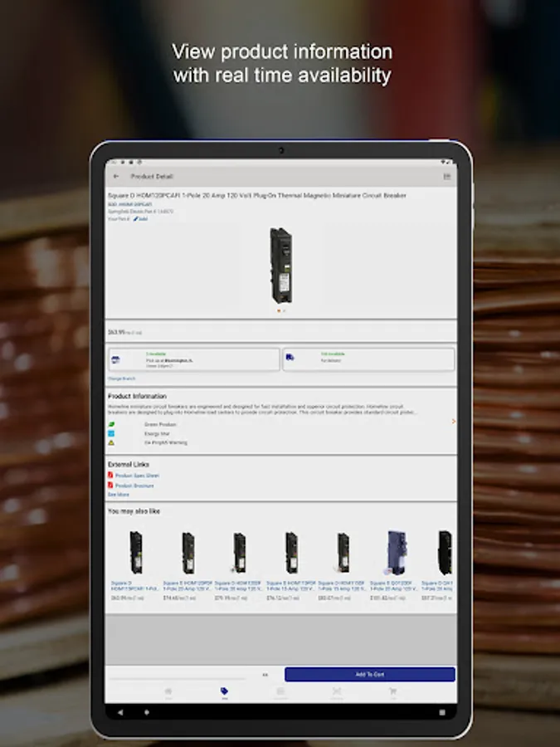This screenshot has height=747, width=560.
Task: Select the delivery truck availability card
Action: pyautogui.click(x=368, y=359)
